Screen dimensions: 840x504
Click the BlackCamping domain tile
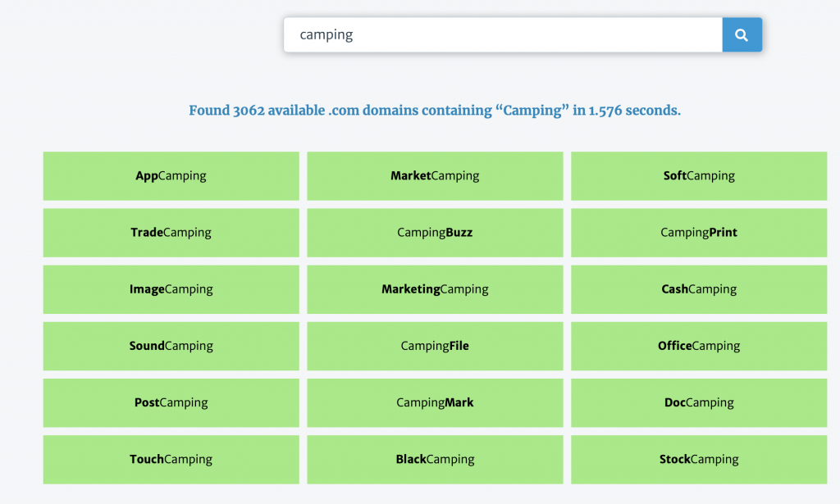tap(435, 460)
